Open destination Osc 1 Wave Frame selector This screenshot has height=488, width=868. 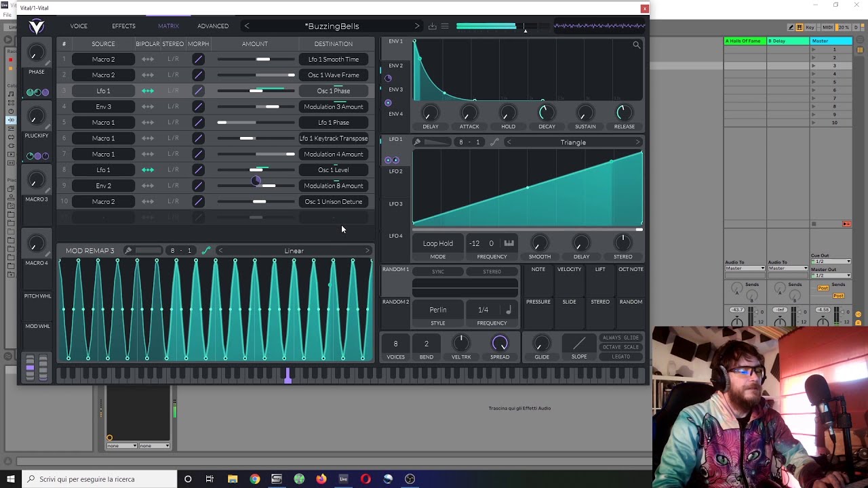pos(334,75)
